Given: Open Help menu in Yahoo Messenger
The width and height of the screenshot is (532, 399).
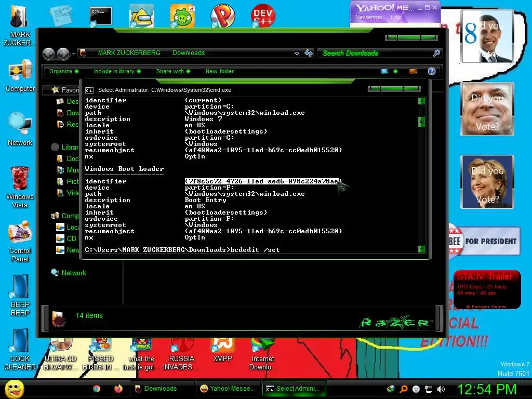Looking at the screenshot, I should (x=396, y=17).
